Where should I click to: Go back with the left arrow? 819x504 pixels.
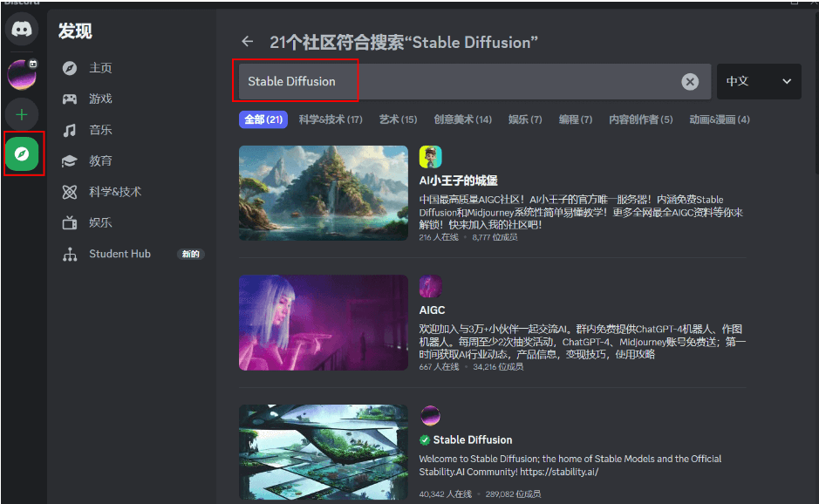[248, 41]
